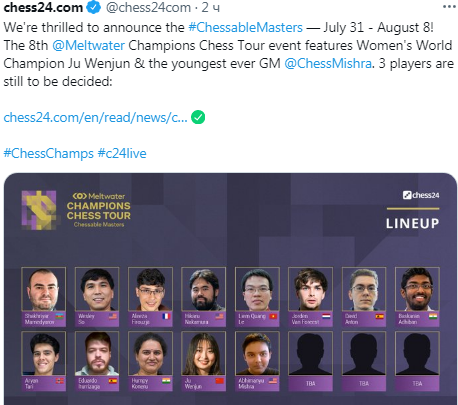Click the green checkmark after the link

tap(198, 117)
